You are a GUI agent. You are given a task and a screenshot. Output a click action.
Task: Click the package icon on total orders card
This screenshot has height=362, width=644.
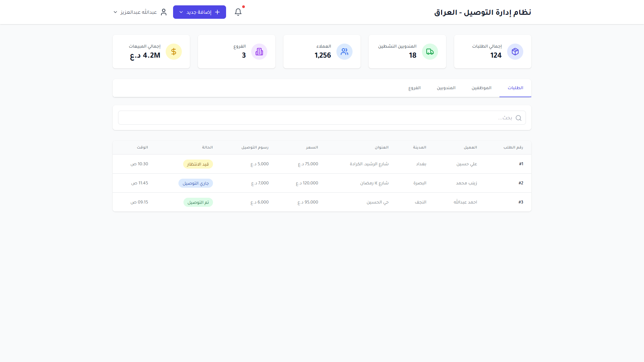coord(515,52)
